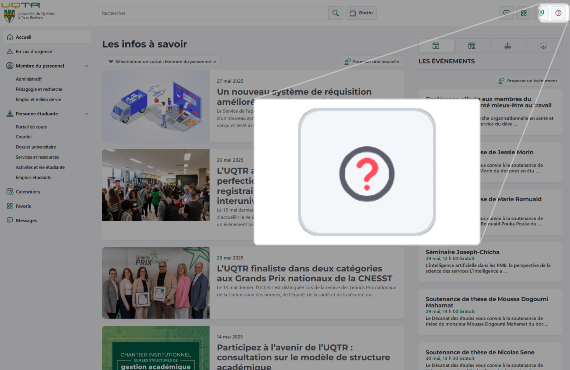The width and height of the screenshot is (570, 370).
Task: Click the red question mark help icon
Action: click(x=558, y=13)
